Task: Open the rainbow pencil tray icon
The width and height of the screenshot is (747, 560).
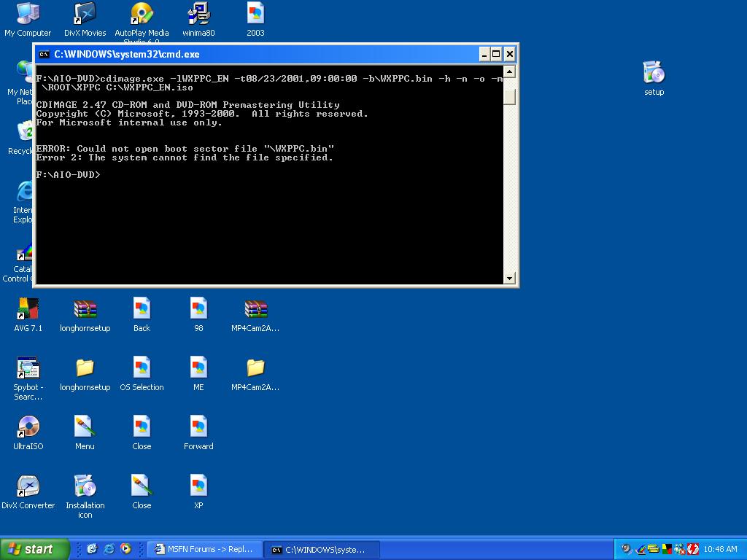Action: coord(640,550)
